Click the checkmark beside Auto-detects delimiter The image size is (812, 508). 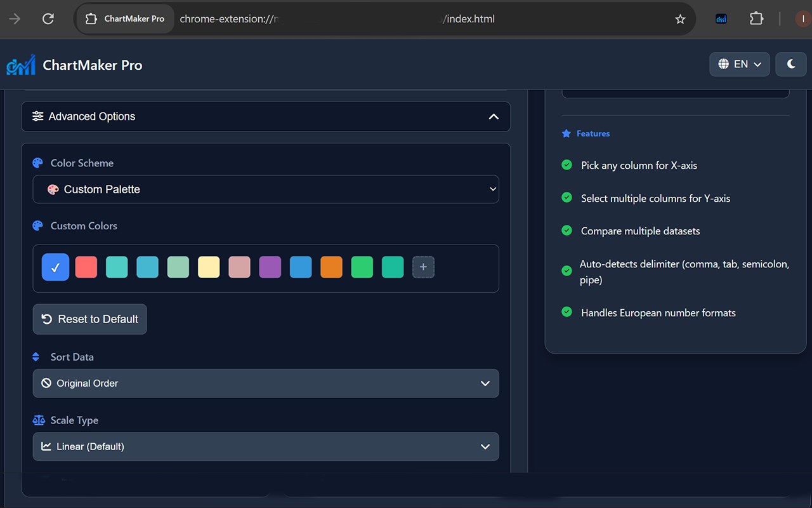(x=567, y=271)
